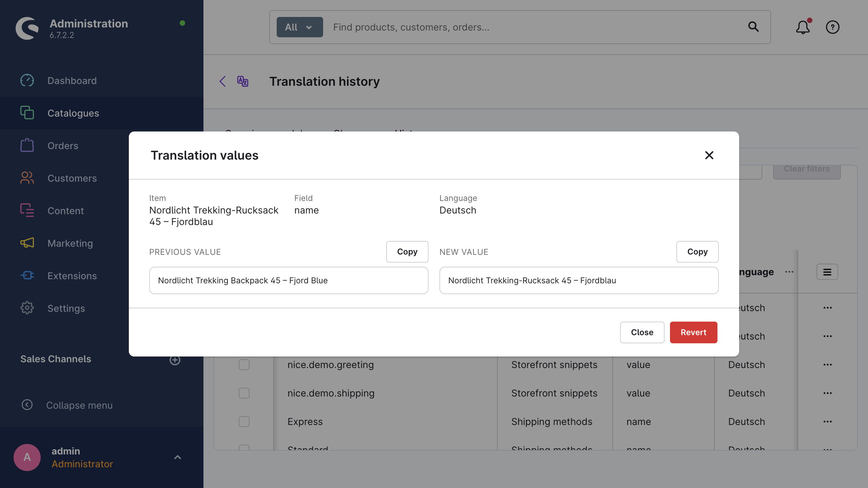Click the Dashboard gauge icon
868x488 pixels.
[27, 81]
